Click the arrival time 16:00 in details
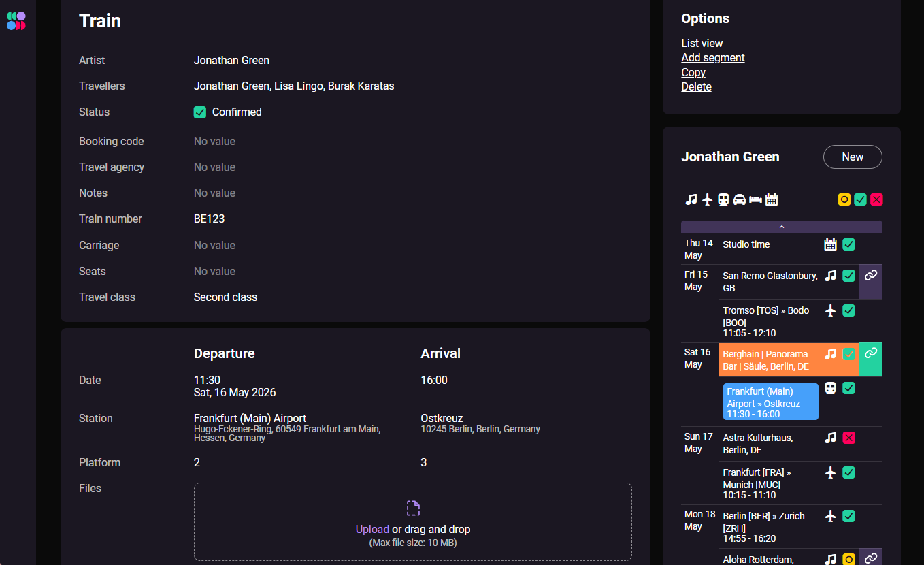Viewport: 924px width, 565px height. 434,380
